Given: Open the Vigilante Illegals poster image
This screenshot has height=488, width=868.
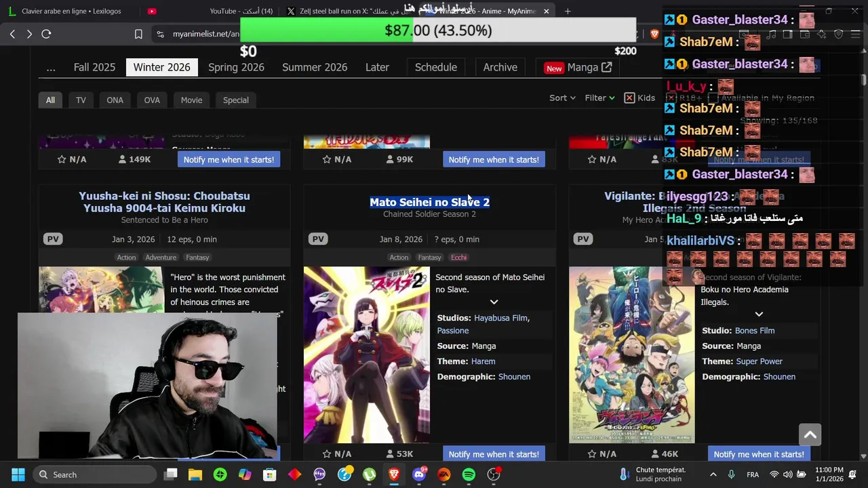Looking at the screenshot, I should 632,354.
